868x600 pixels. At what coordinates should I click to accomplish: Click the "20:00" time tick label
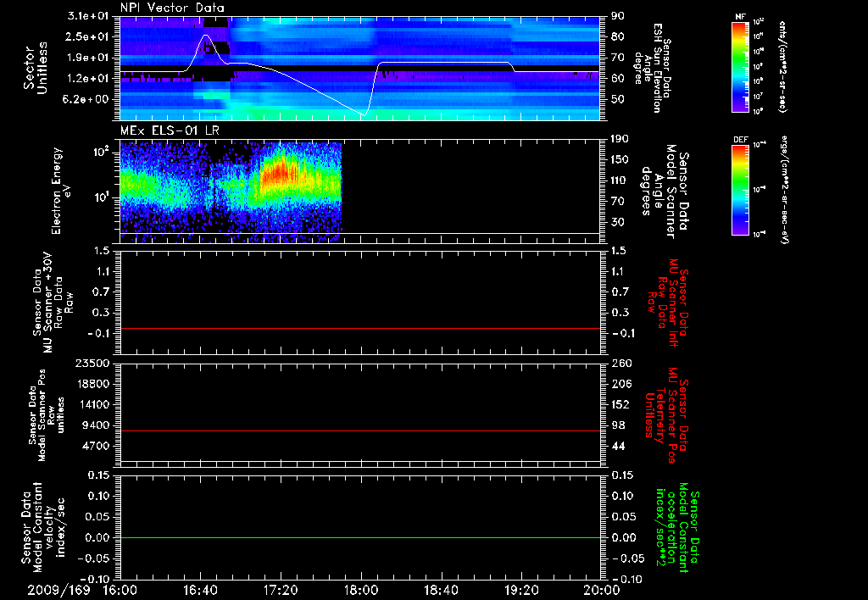(602, 590)
